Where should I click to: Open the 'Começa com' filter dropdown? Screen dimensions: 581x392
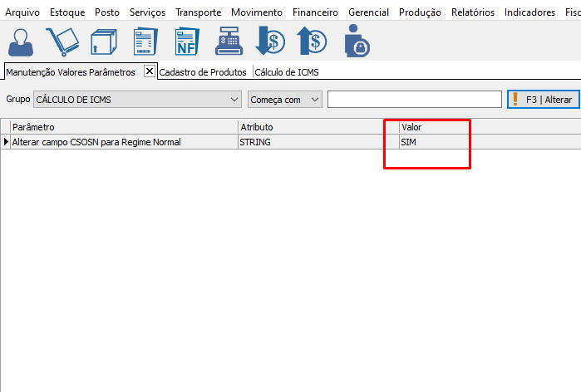pyautogui.click(x=314, y=100)
